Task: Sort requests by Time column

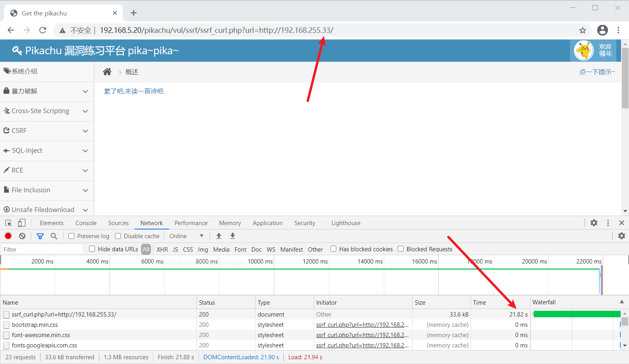Action: 500,303
